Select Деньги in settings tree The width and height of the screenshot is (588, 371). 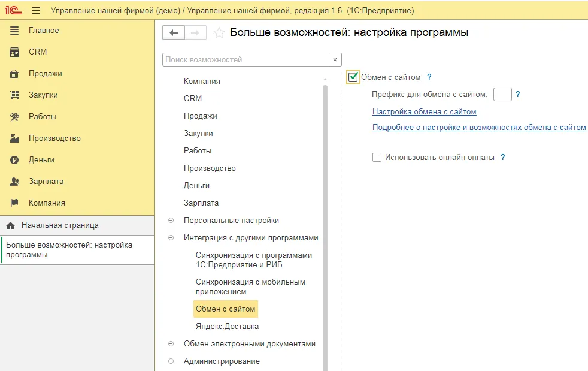(x=196, y=186)
